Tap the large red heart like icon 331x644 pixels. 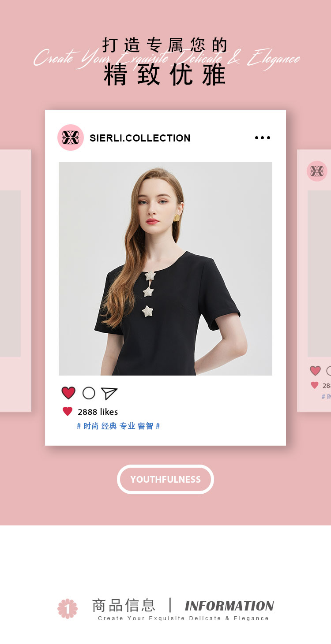pyautogui.click(x=68, y=393)
